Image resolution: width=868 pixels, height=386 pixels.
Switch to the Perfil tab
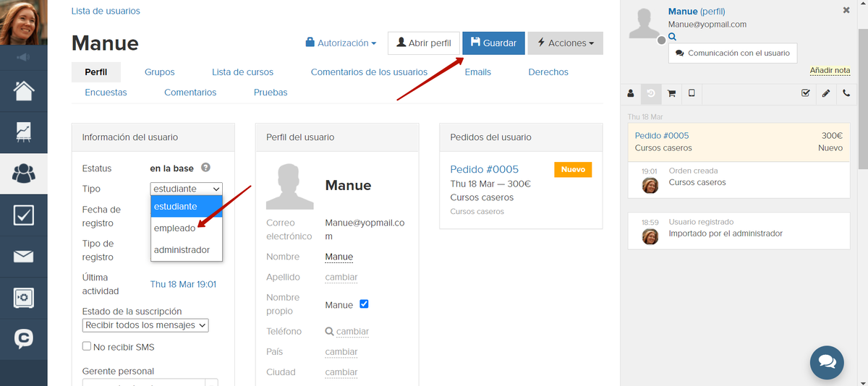click(96, 72)
